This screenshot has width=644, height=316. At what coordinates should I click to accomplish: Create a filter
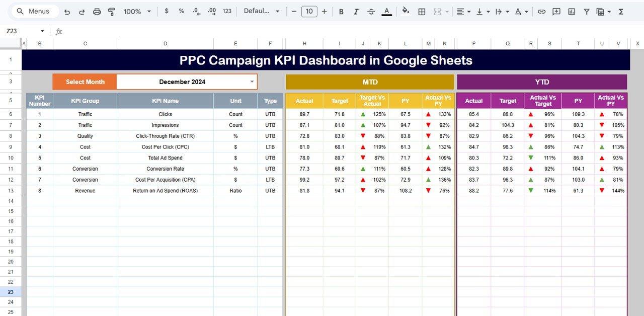(x=587, y=11)
